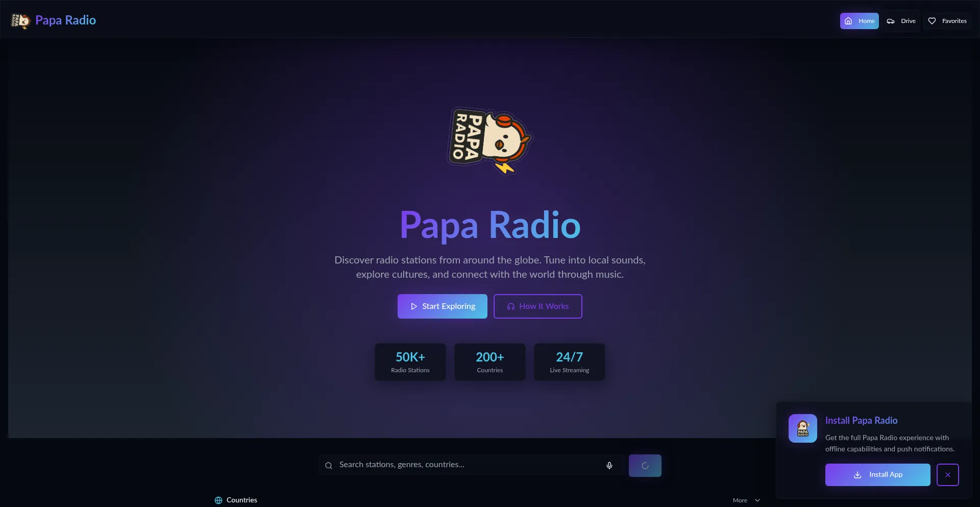Click the globe icon next to Countries
Image resolution: width=980 pixels, height=507 pixels.
tap(218, 500)
